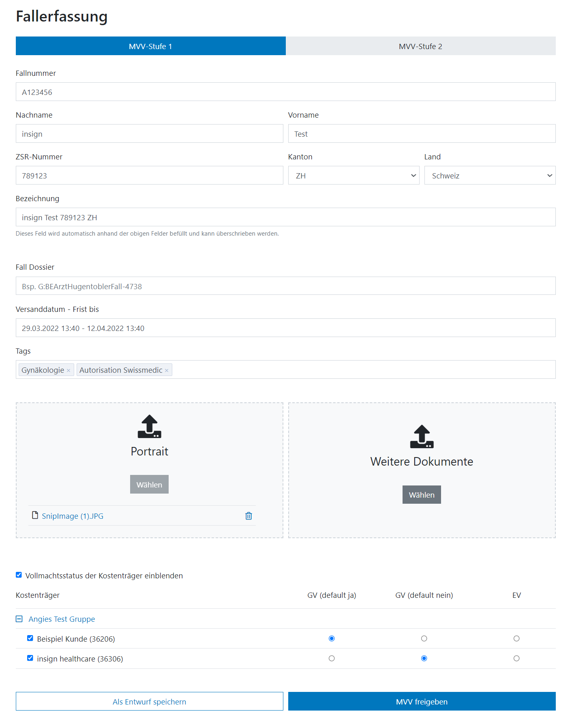Viewport: 572px width, 728px height.
Task: Click the file icon beside SnipImage
Action: click(x=35, y=515)
